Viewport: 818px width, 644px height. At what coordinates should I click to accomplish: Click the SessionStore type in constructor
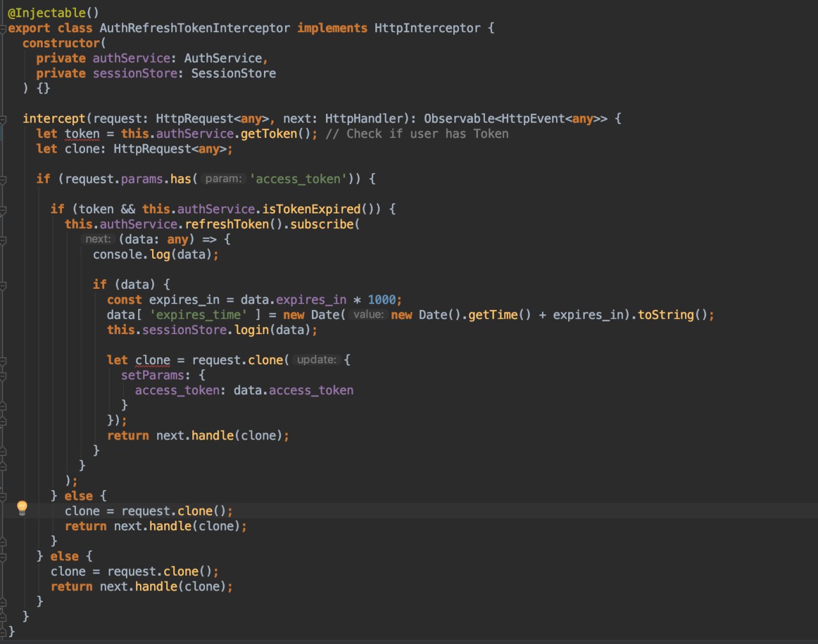click(x=233, y=73)
